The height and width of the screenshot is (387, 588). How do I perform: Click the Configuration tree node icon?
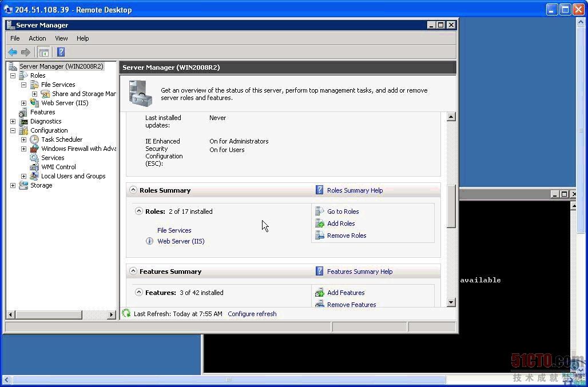[23, 130]
